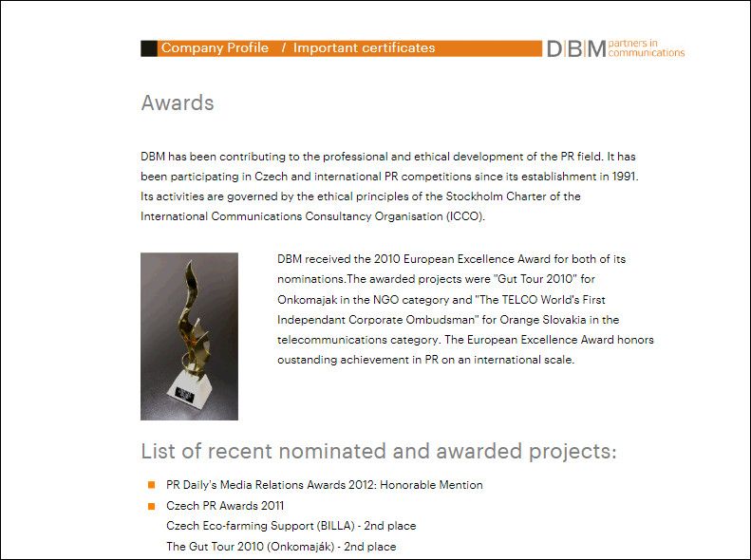Open the Important certificates breadcrumb
Viewport: 751px width, 560px height.
click(x=364, y=47)
